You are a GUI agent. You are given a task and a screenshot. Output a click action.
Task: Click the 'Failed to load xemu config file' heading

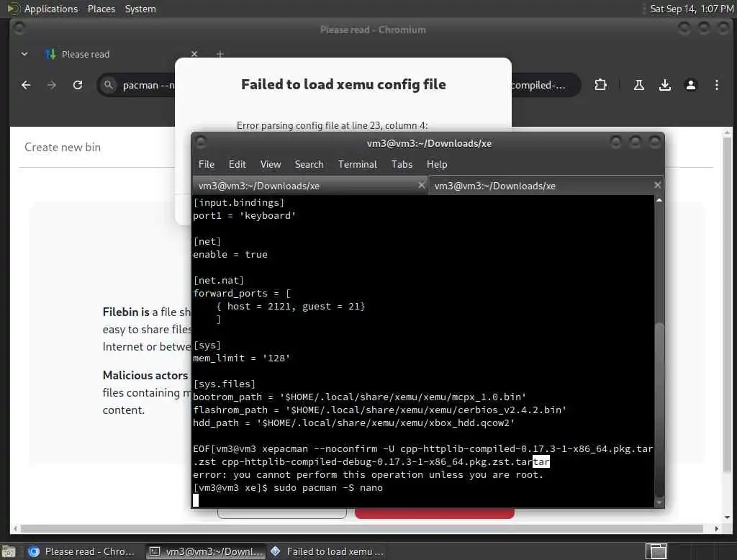(x=343, y=85)
